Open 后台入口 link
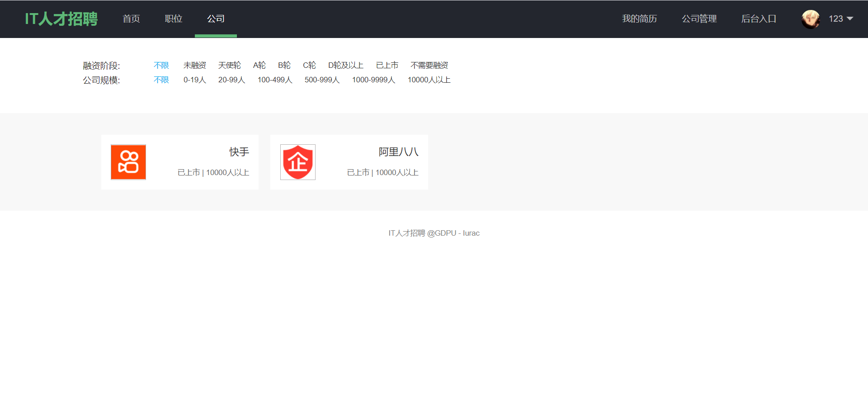 tap(759, 19)
